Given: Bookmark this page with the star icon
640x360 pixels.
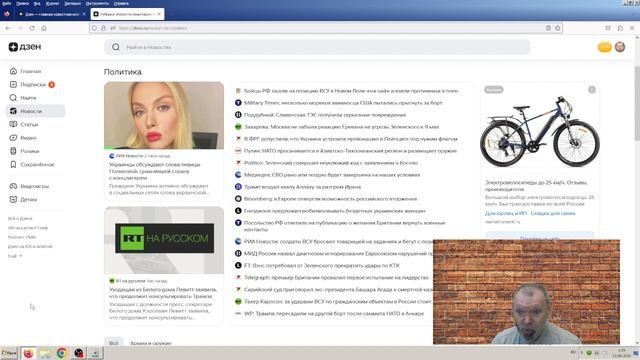Looking at the screenshot, I should (x=558, y=28).
